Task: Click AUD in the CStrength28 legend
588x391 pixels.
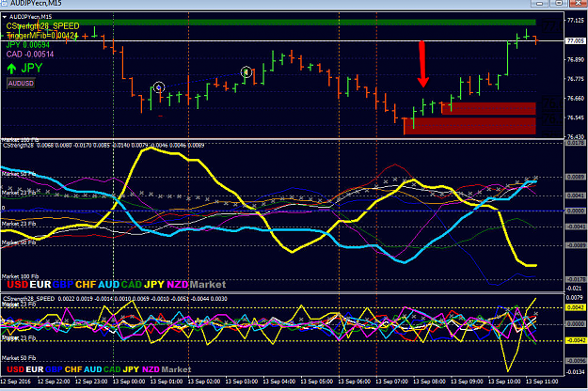Action: [x=109, y=285]
